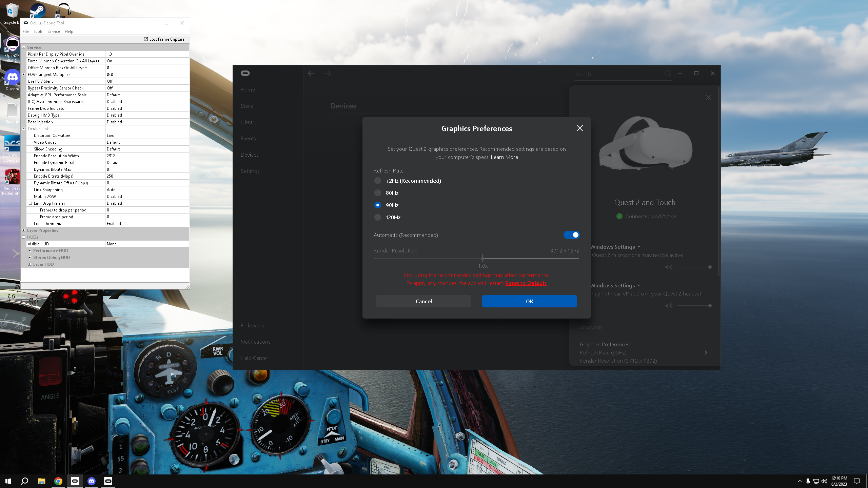Toggle Automatic (Recommended) resolution switch
The height and width of the screenshot is (488, 868).
pos(571,235)
